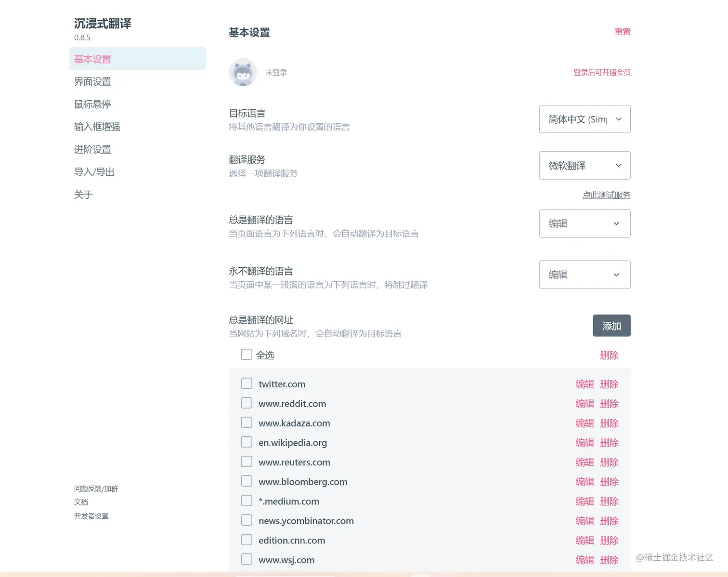Check the www.reddit.com checkbox
The width and height of the screenshot is (728, 577).
click(247, 403)
